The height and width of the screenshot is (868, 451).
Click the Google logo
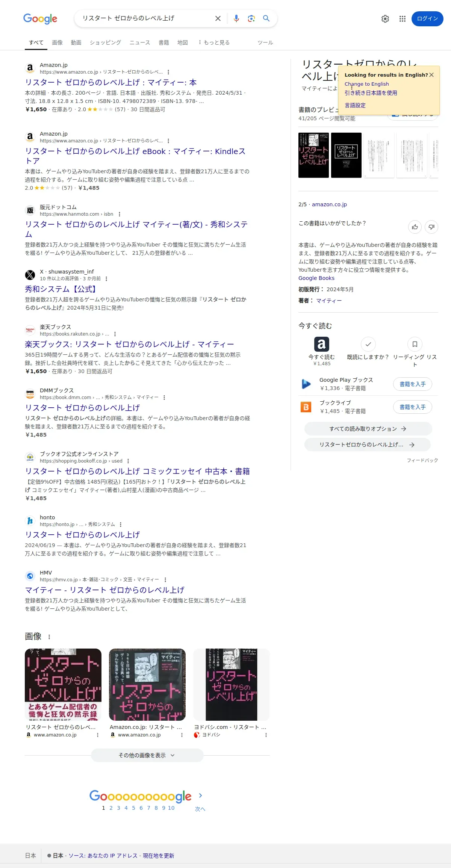click(40, 18)
